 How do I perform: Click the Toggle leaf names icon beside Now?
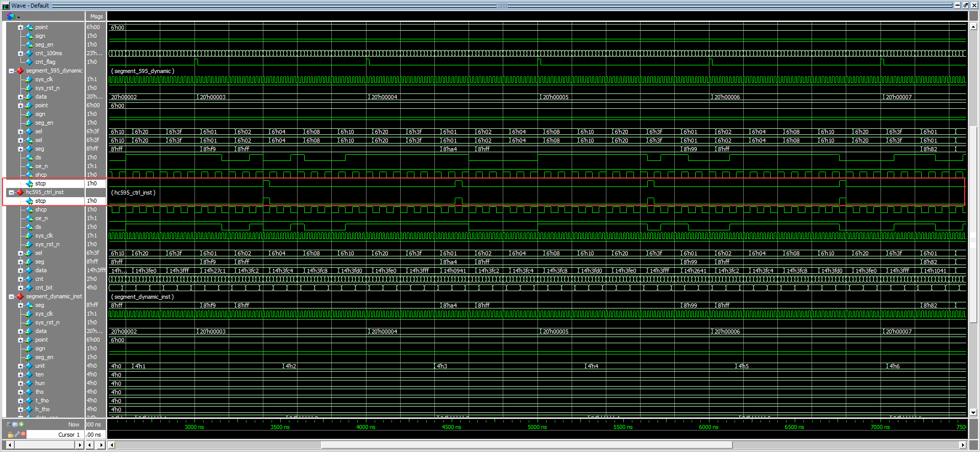(9, 424)
